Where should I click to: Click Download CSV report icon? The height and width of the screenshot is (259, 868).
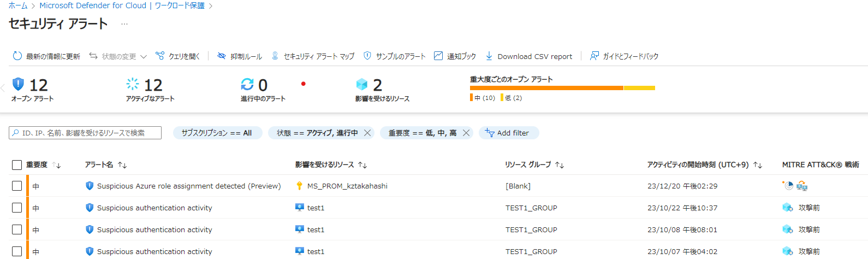[x=489, y=56]
